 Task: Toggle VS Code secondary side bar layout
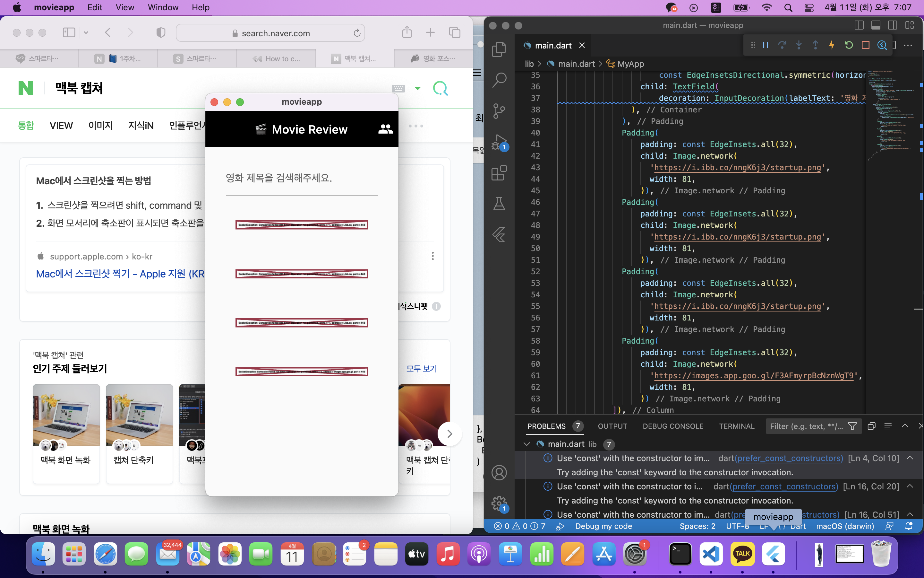pos(893,25)
